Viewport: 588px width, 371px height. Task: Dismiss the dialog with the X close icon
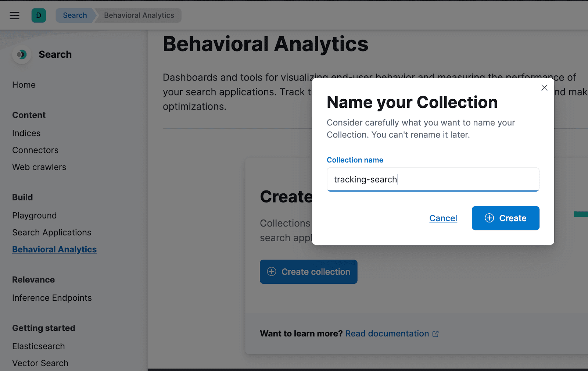[x=544, y=88]
